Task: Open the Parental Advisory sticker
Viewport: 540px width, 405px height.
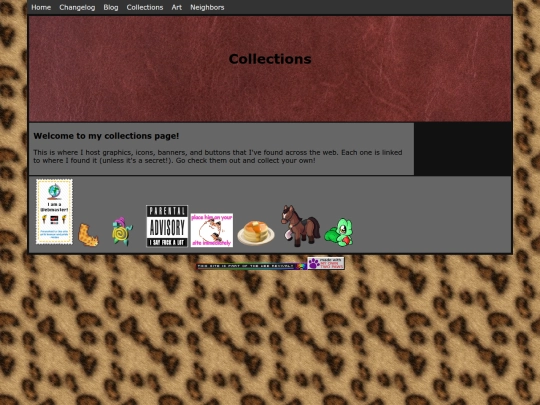Action: click(167, 226)
